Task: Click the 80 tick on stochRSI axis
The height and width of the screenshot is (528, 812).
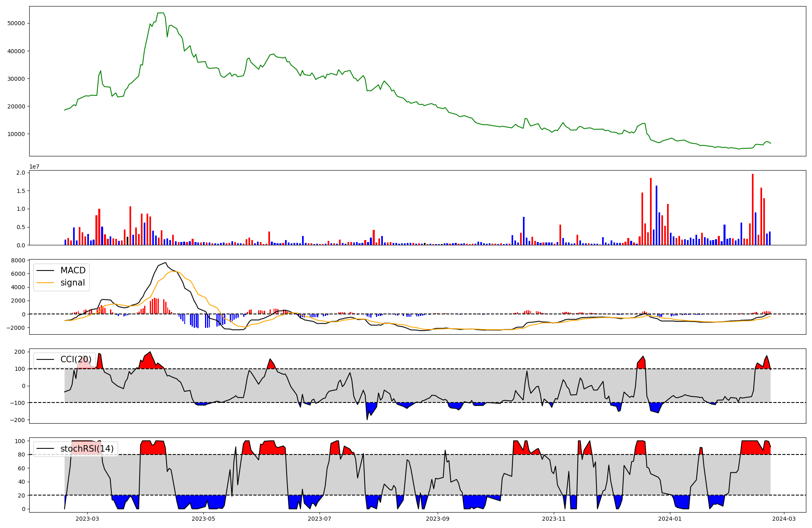Action: coord(22,454)
